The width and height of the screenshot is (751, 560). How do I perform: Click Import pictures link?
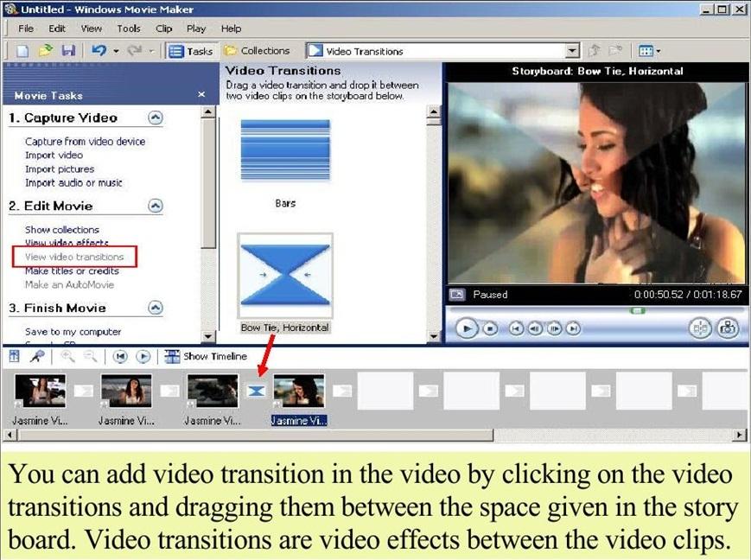tap(60, 169)
